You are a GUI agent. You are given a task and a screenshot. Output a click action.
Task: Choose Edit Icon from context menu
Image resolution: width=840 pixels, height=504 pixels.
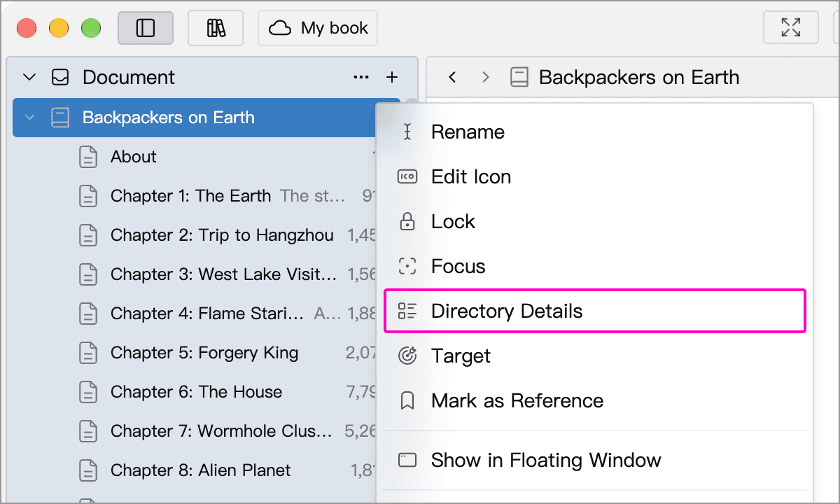(x=595, y=176)
